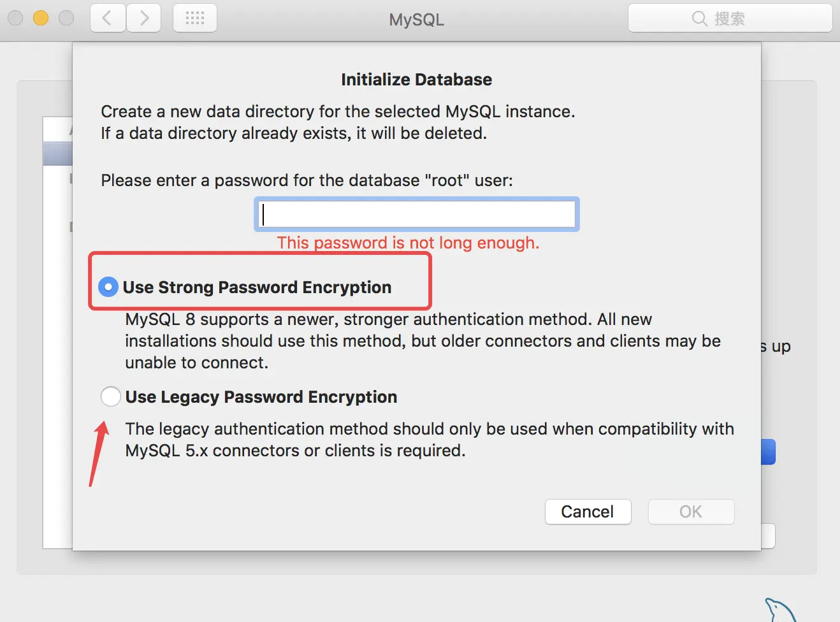
Task: Go back using the left chevron button
Action: tap(107, 18)
